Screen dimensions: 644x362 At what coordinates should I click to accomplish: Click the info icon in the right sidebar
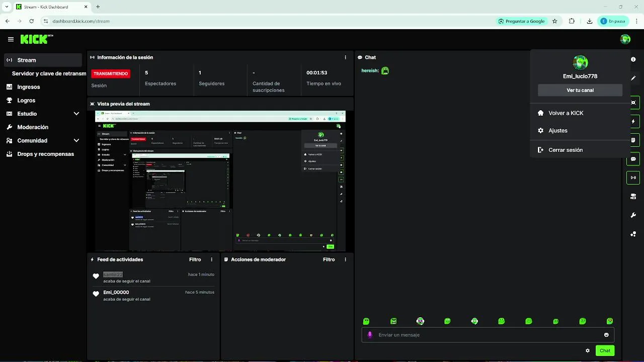pyautogui.click(x=633, y=59)
